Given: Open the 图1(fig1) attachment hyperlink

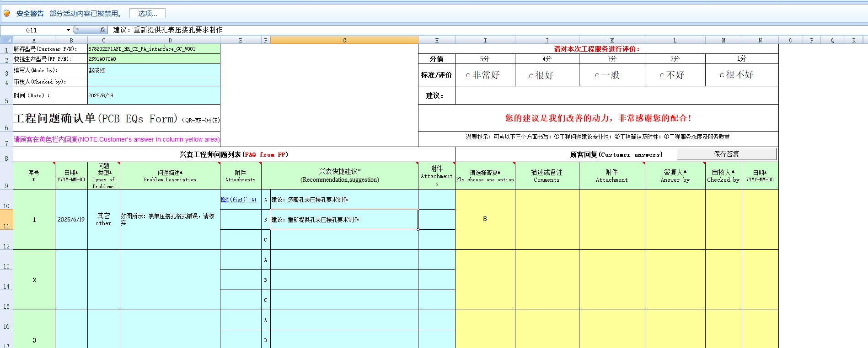Looking at the screenshot, I should tap(239, 200).
